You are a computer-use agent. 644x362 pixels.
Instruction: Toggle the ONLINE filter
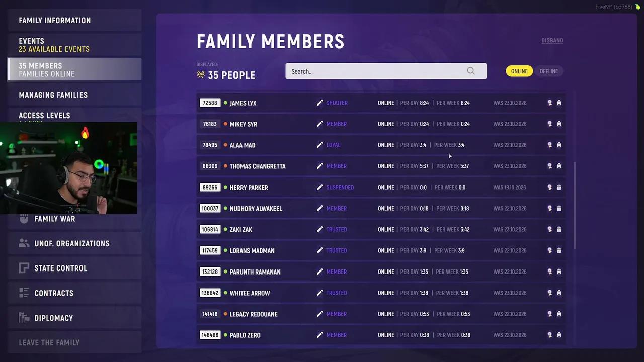(519, 71)
